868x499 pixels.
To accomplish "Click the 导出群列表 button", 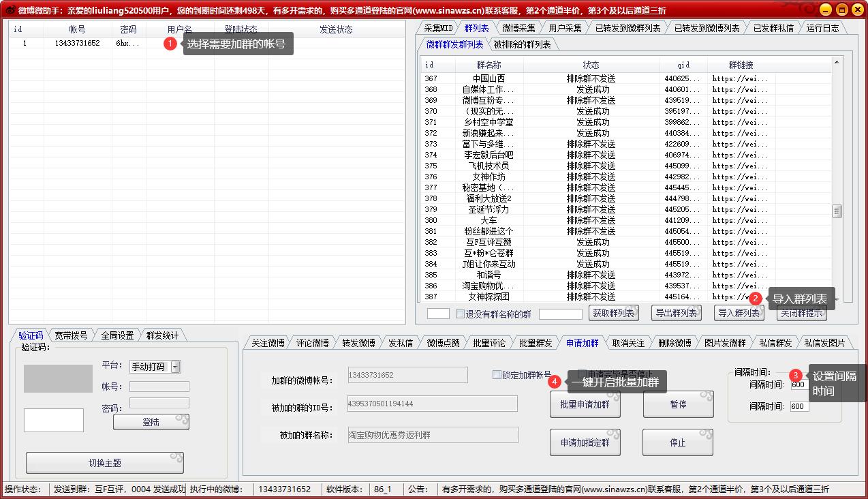I will 677,313.
